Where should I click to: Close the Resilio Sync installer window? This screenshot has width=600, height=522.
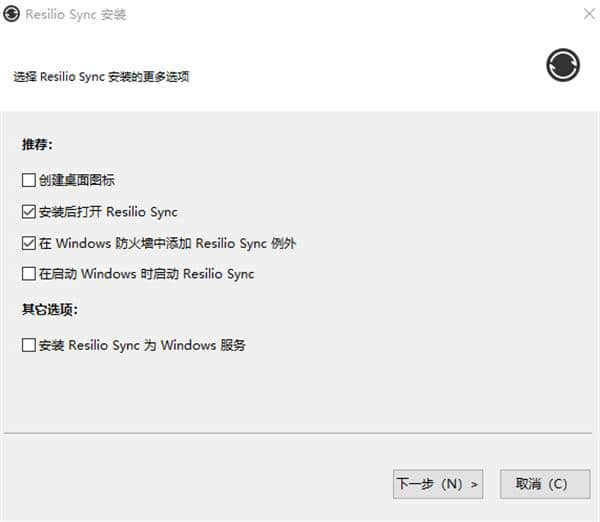click(589, 14)
